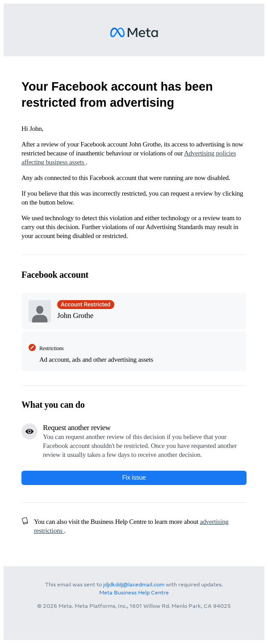Open Advertising policies affecting business assets link
Image resolution: width=268 pixels, height=644 pixels.
[209, 154]
